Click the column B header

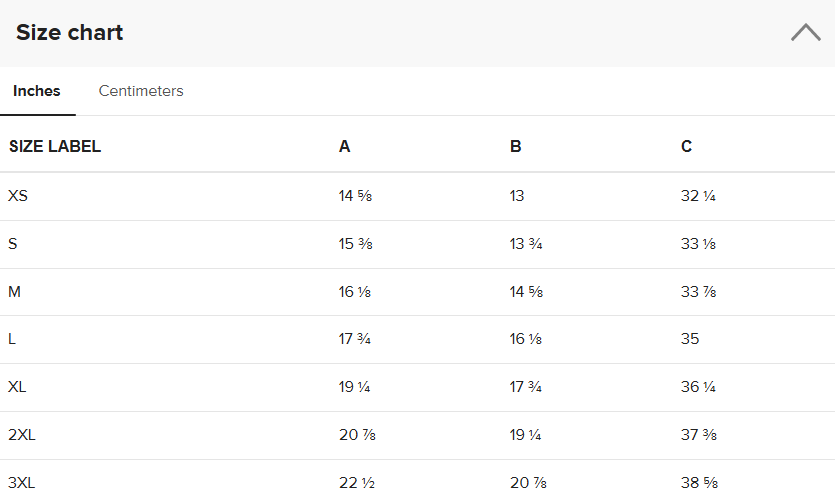click(516, 146)
